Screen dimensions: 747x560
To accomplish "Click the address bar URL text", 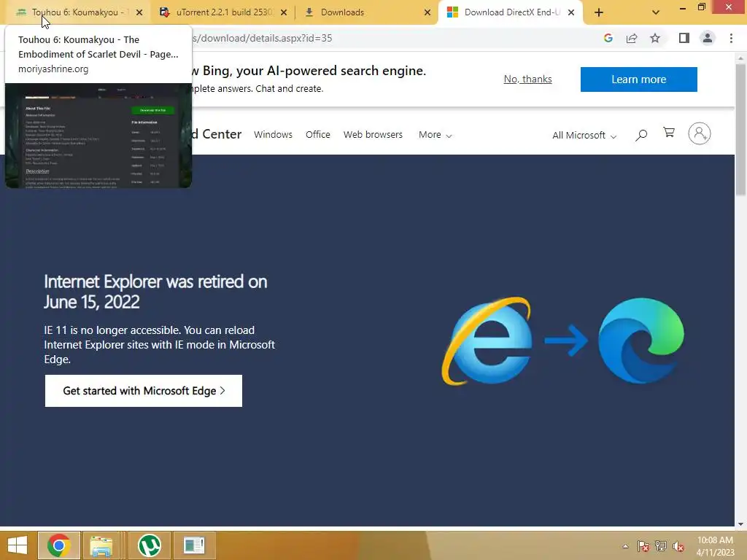I will coord(262,38).
